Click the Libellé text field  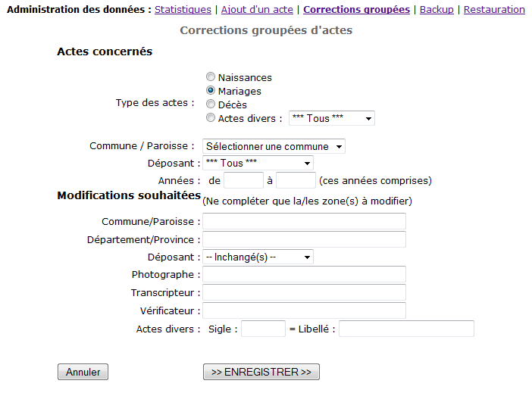coord(406,329)
